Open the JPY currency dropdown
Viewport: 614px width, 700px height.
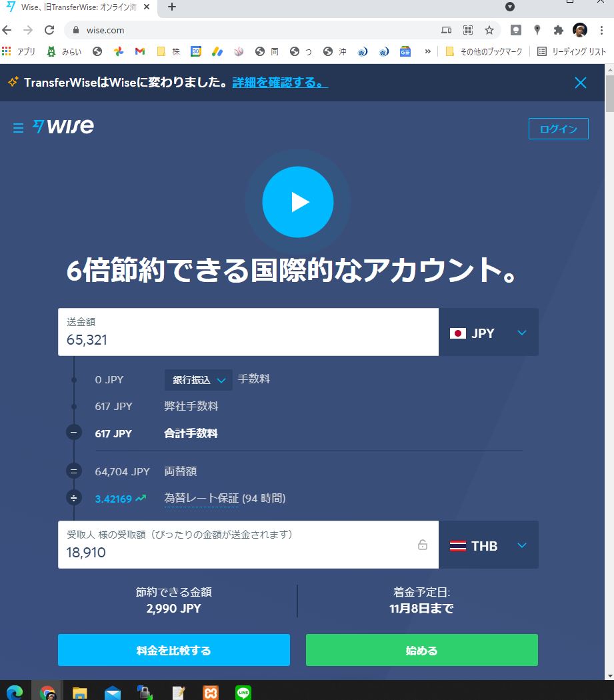489,332
